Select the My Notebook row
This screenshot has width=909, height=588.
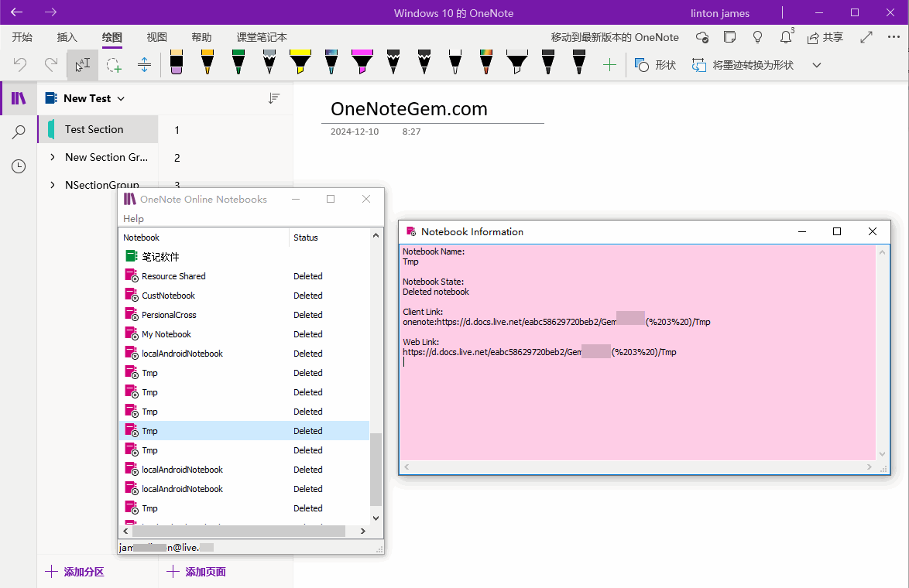click(x=244, y=334)
